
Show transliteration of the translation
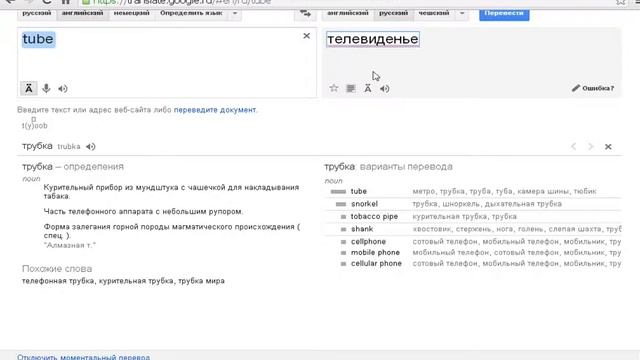coord(368,88)
